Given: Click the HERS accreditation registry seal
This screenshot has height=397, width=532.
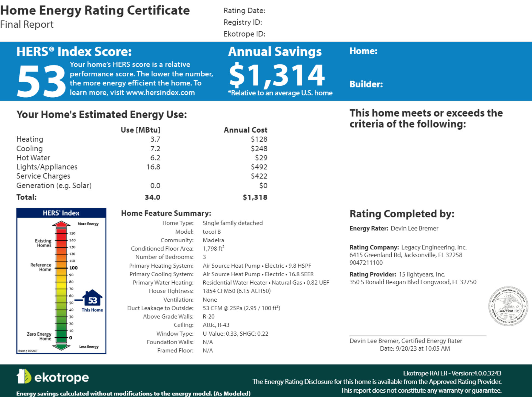Looking at the screenshot, I should coord(508,306).
